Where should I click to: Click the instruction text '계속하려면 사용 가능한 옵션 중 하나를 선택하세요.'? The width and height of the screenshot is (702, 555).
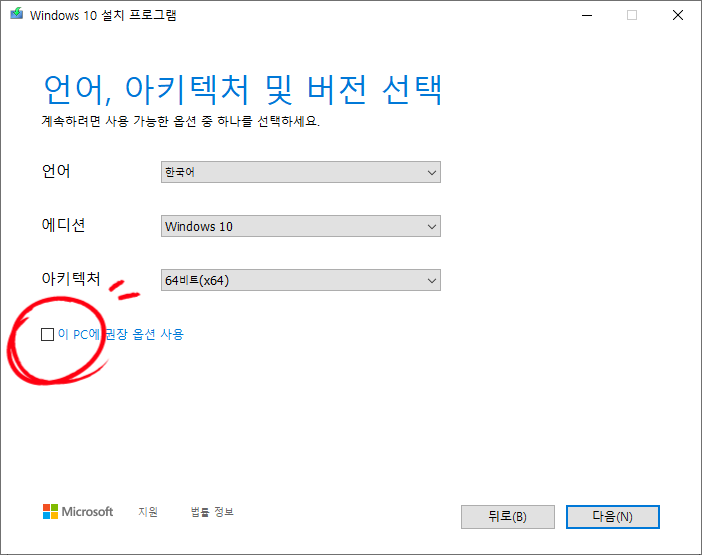(x=180, y=121)
